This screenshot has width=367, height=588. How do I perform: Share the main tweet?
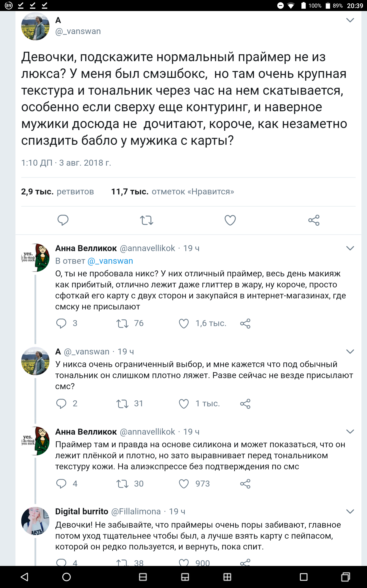click(x=314, y=220)
